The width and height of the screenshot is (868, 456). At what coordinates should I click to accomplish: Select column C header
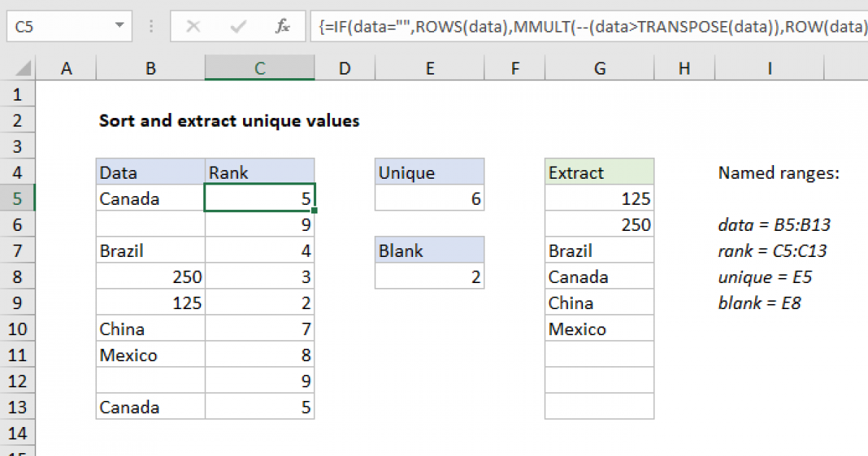(260, 69)
